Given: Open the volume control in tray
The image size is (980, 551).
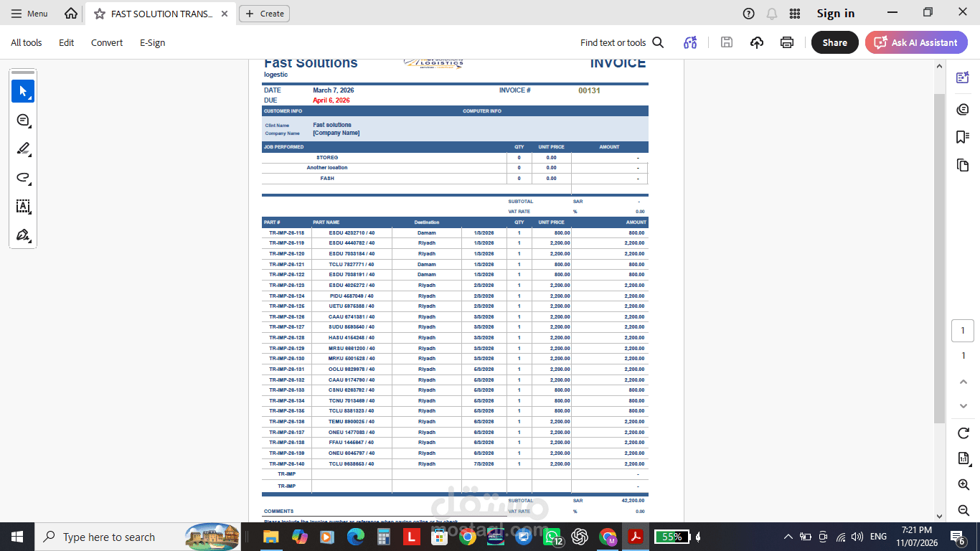Looking at the screenshot, I should [858, 537].
